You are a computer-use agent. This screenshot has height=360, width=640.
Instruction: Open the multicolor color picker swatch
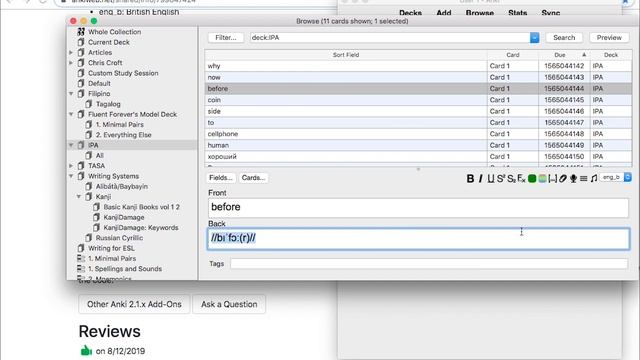(x=542, y=178)
